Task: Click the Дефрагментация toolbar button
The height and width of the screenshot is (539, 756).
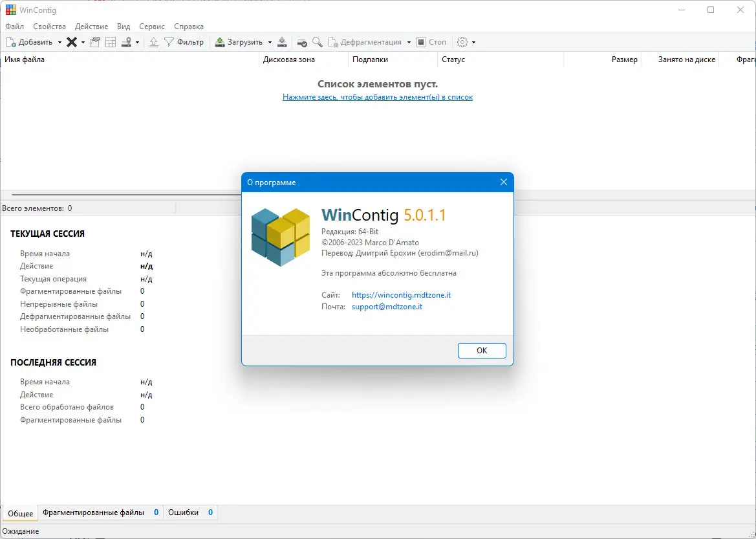Action: click(x=365, y=42)
